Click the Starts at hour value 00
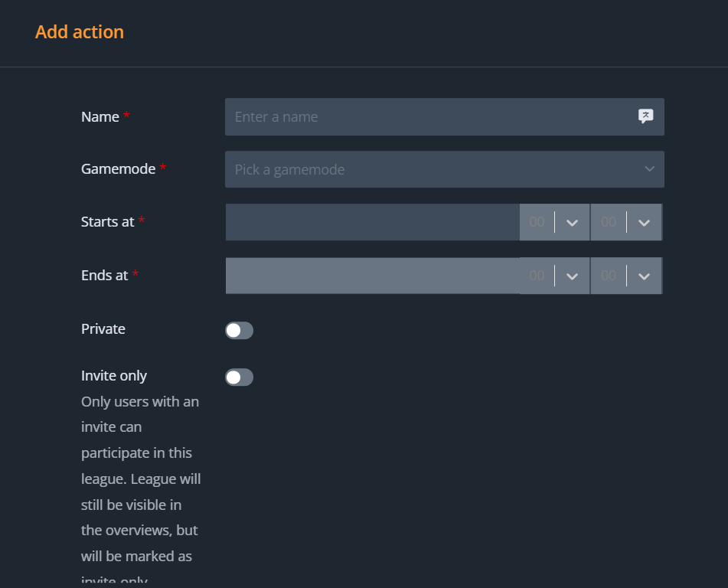The width and height of the screenshot is (728, 588). (537, 222)
